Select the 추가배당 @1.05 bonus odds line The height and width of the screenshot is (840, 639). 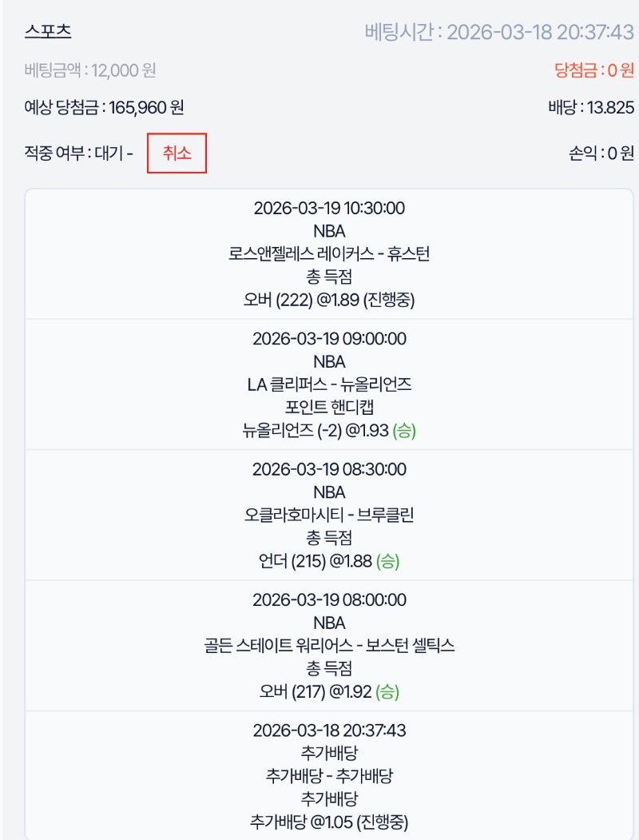[x=329, y=821]
